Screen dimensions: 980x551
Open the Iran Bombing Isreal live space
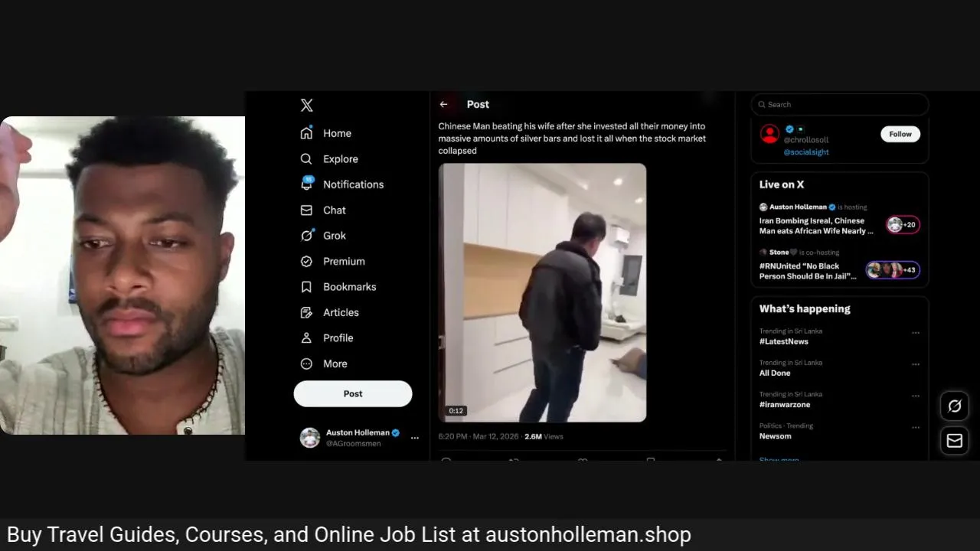click(816, 226)
